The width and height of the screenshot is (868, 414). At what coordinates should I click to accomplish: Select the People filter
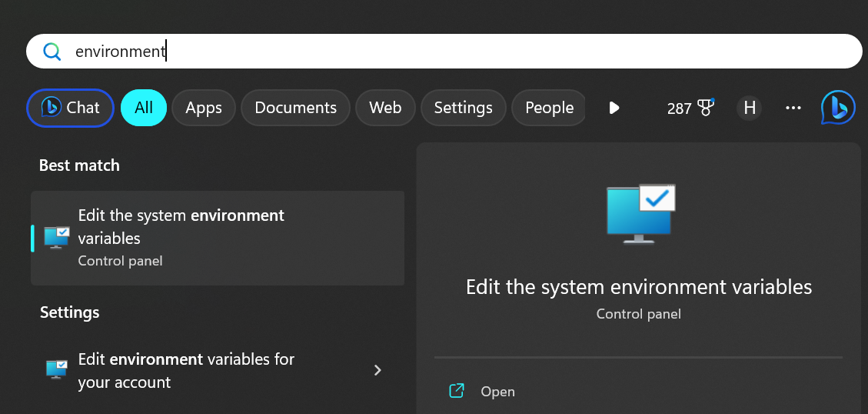(x=549, y=108)
